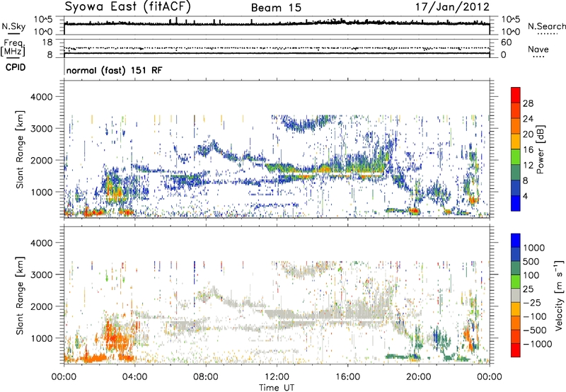Click the '20:00' time axis tick label

pyautogui.click(x=419, y=377)
